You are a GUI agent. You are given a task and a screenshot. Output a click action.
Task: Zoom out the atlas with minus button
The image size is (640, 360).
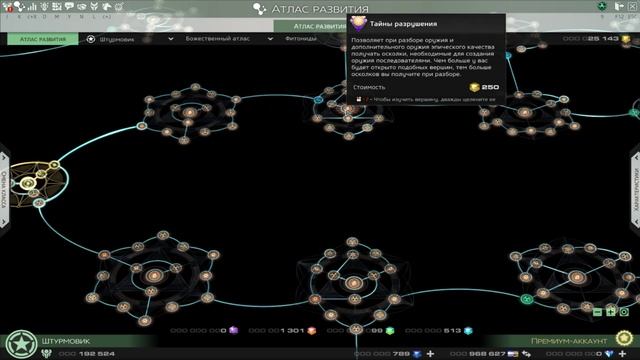tap(597, 312)
